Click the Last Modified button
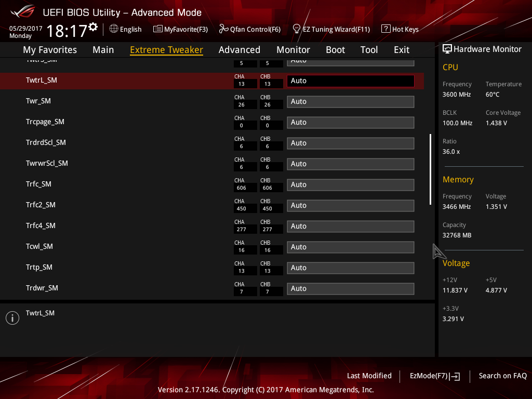Viewport: 532px width, 399px height. coord(369,376)
